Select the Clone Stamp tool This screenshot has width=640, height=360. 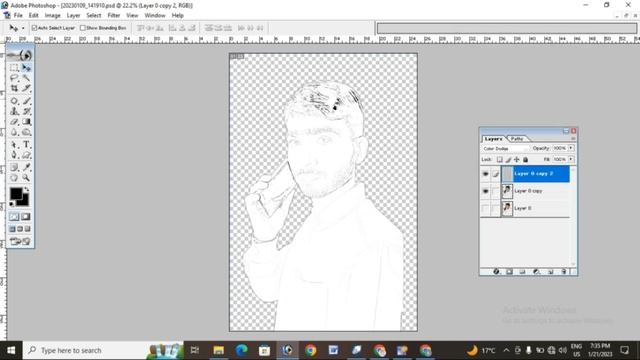[x=14, y=111]
